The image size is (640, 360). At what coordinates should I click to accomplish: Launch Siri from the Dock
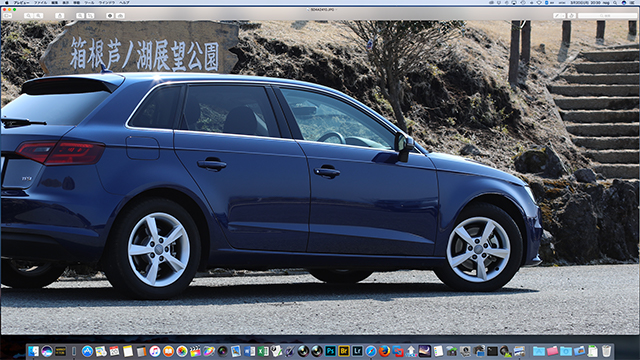tap(47, 351)
